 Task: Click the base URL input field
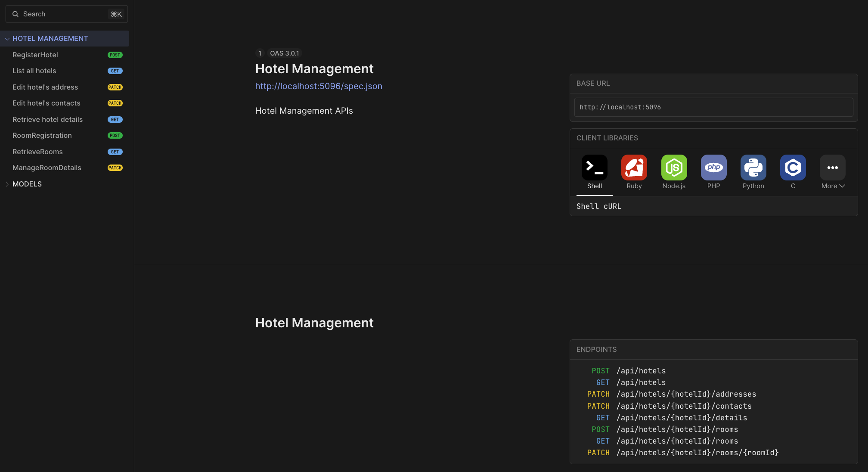point(713,107)
